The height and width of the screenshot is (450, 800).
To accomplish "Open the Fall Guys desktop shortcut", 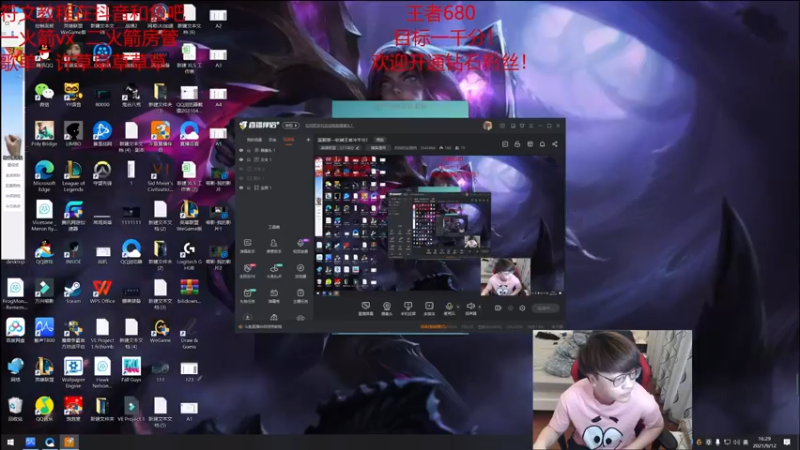I will (x=131, y=370).
